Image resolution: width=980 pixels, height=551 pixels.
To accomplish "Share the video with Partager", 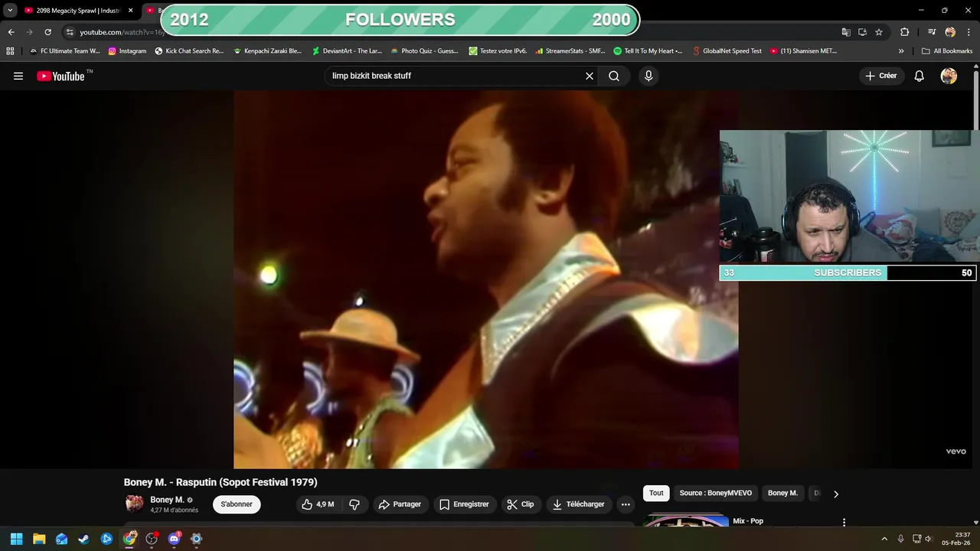I will click(399, 504).
